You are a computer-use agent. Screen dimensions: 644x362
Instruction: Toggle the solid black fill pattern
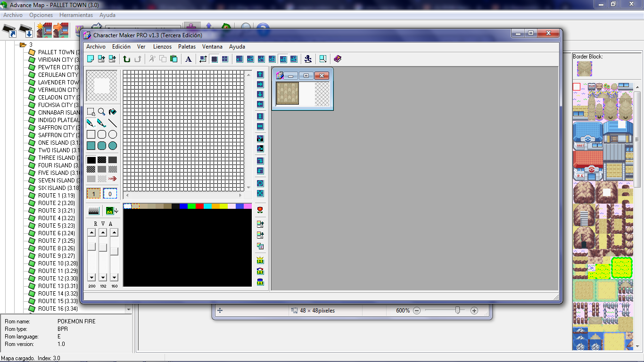tap(91, 160)
